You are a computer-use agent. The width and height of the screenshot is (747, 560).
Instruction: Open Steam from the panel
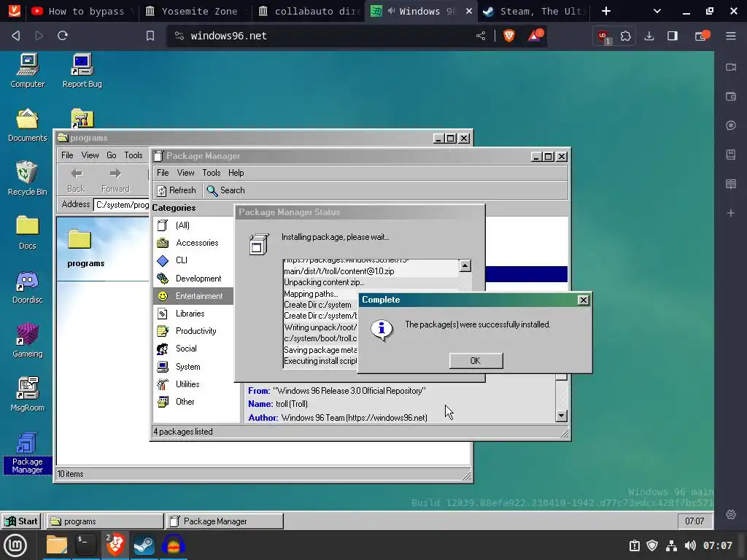tap(144, 545)
